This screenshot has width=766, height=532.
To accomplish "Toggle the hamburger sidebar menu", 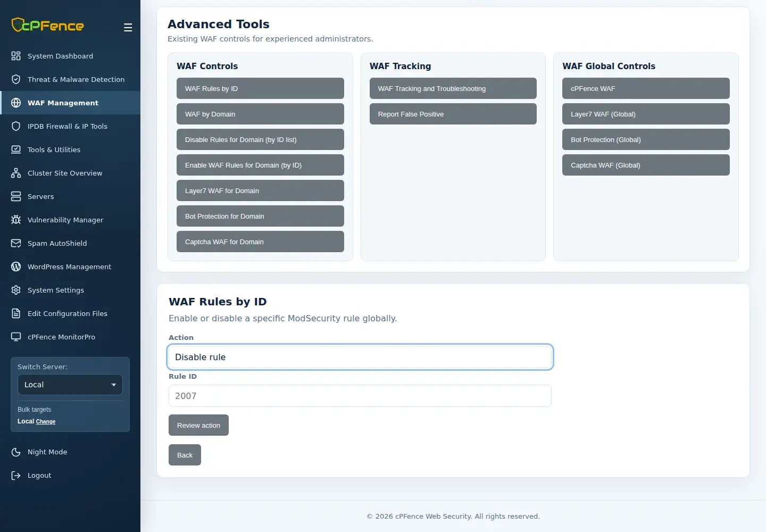I will pyautogui.click(x=128, y=28).
